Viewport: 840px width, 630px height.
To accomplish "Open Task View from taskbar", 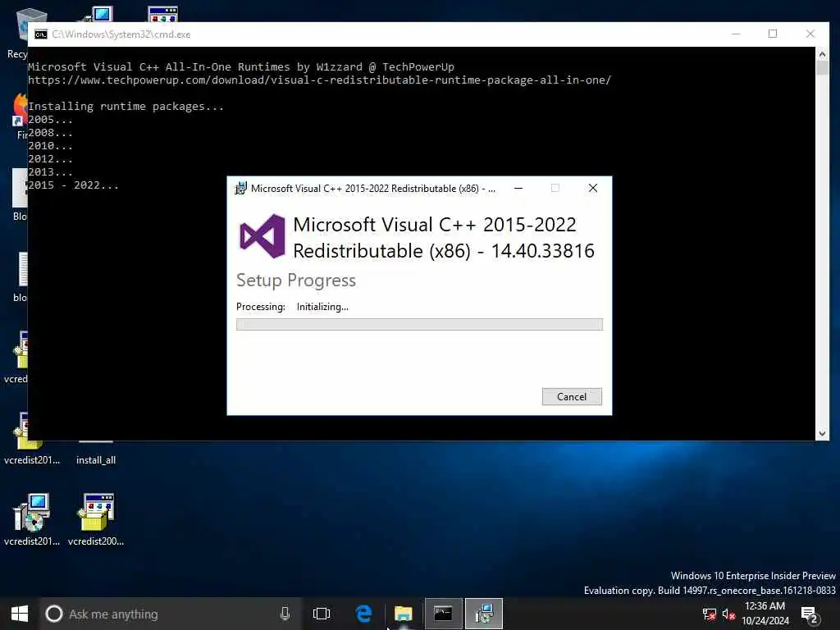I will click(x=322, y=614).
